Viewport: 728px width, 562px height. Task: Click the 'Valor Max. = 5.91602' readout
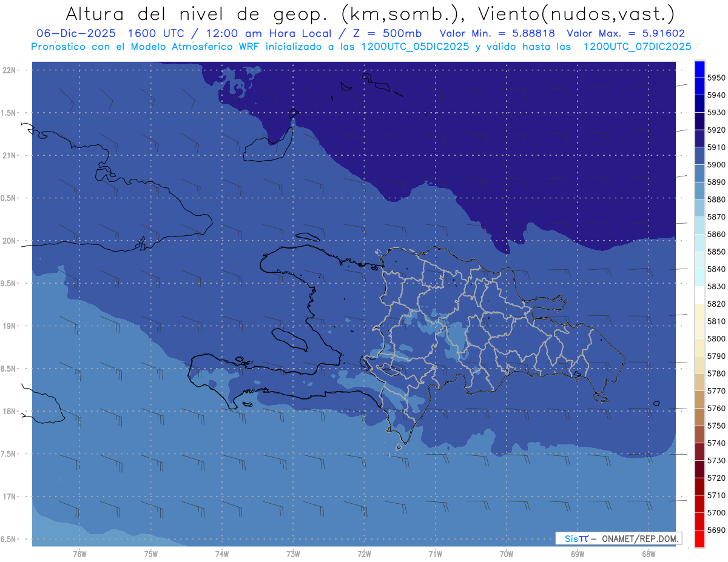point(625,34)
